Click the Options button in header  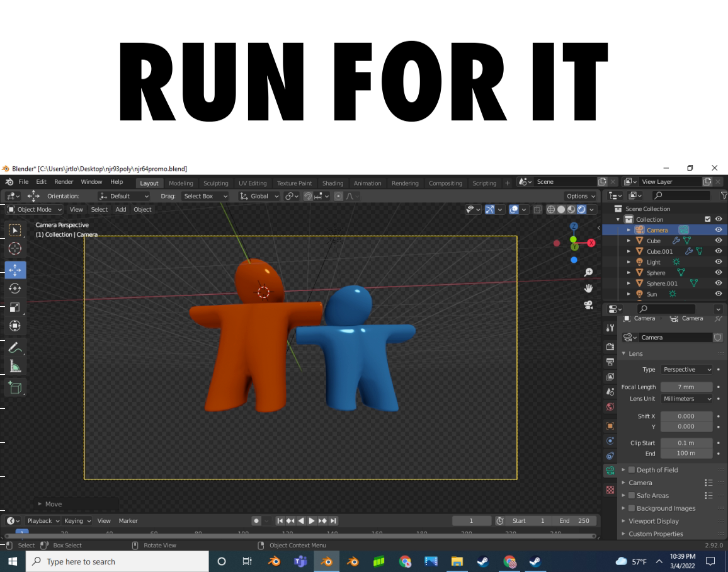(580, 196)
